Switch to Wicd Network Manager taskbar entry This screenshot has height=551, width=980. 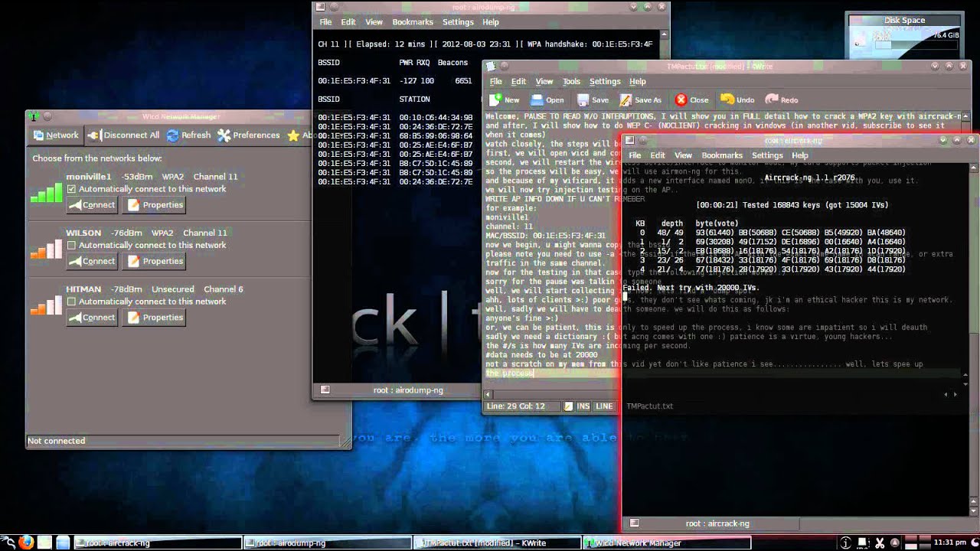pos(668,543)
